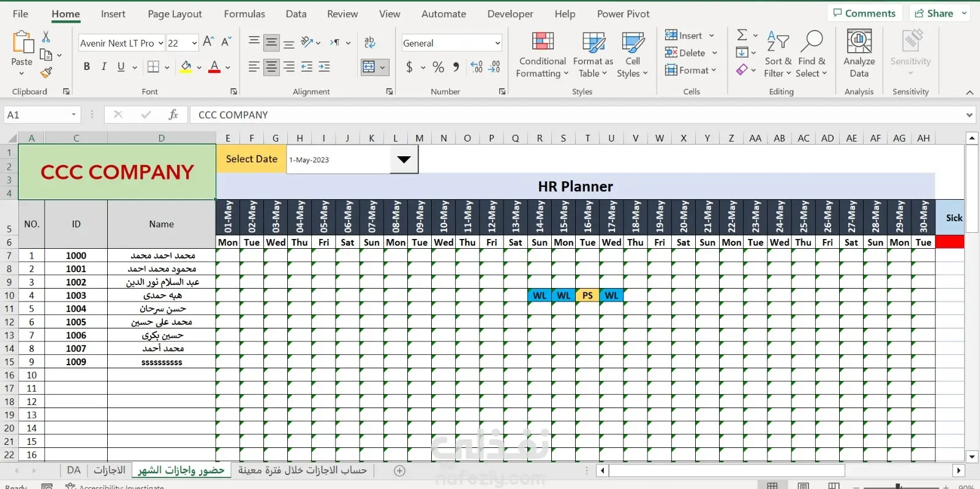Switch to the DA sheet tab

click(x=73, y=470)
